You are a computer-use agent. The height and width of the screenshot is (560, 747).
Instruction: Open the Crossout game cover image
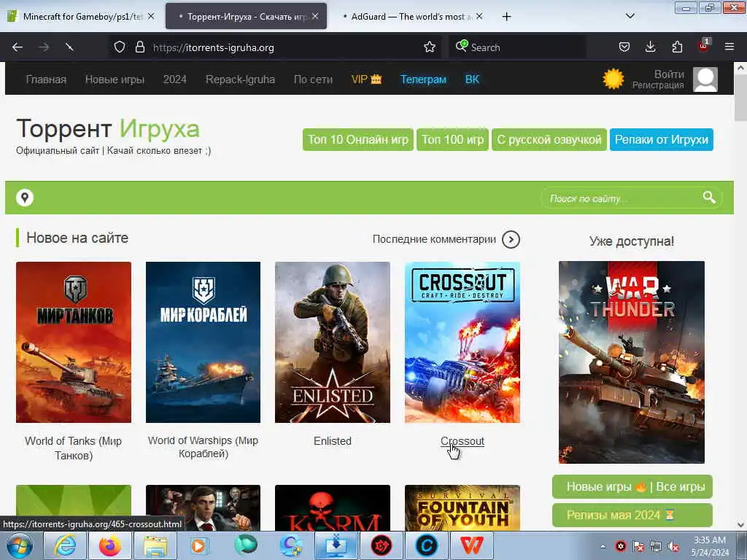pos(462,342)
